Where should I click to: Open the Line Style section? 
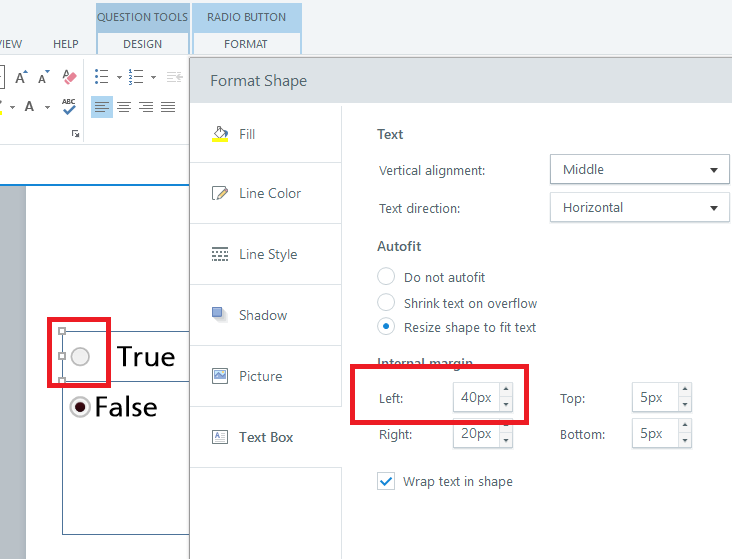point(265,254)
